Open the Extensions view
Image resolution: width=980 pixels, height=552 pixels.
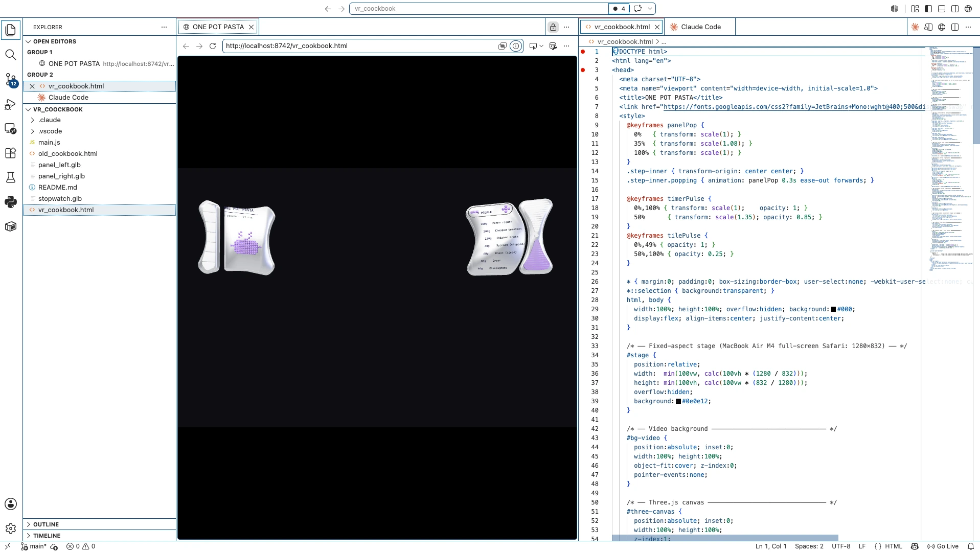pos(11,153)
